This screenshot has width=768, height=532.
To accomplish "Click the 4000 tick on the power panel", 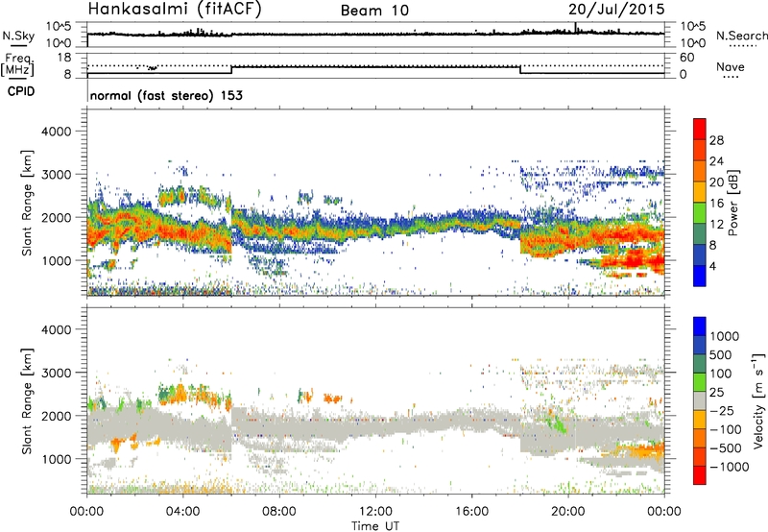I will click(x=56, y=132).
